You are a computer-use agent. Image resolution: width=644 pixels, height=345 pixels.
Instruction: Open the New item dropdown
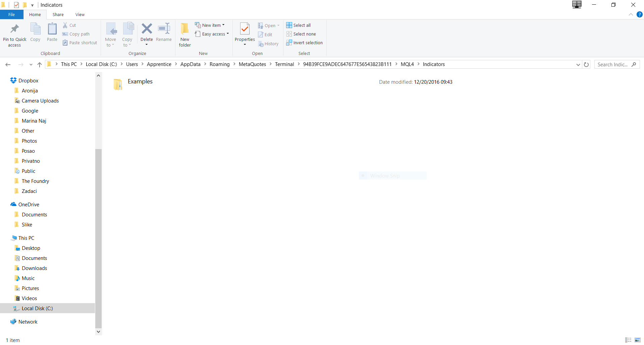point(210,25)
